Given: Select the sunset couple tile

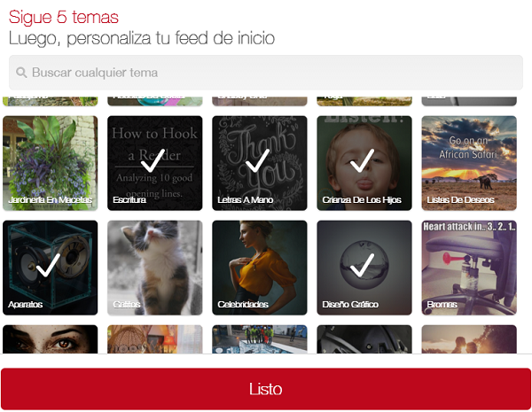Looking at the screenshot, I should [x=469, y=339].
